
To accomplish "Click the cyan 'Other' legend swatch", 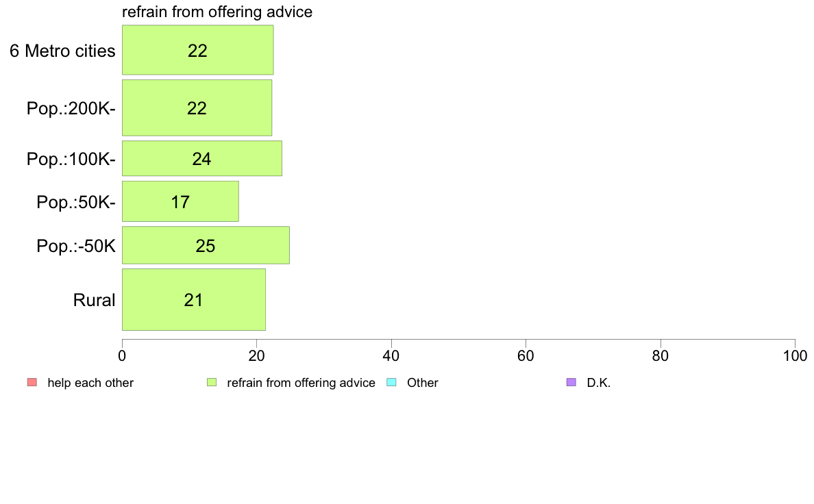I will coord(392,383).
